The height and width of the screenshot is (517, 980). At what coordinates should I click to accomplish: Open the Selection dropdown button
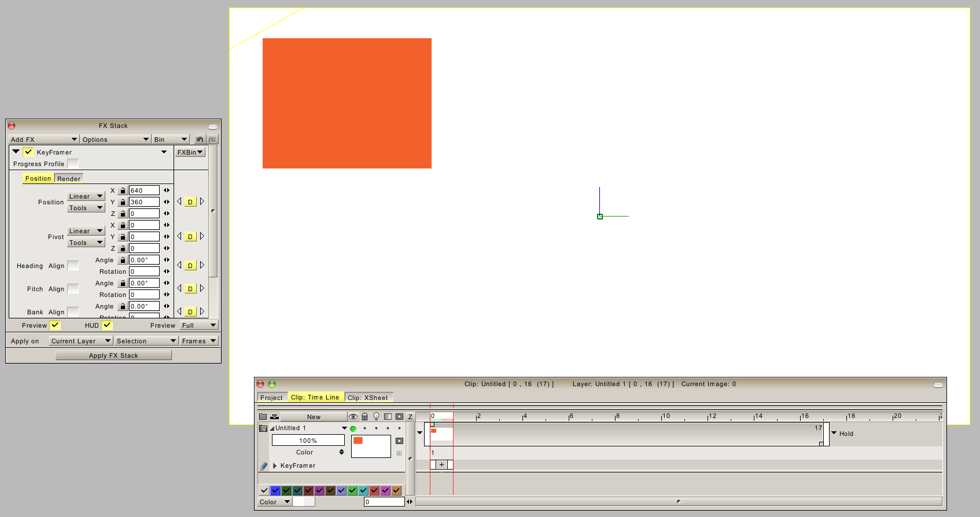pyautogui.click(x=146, y=341)
